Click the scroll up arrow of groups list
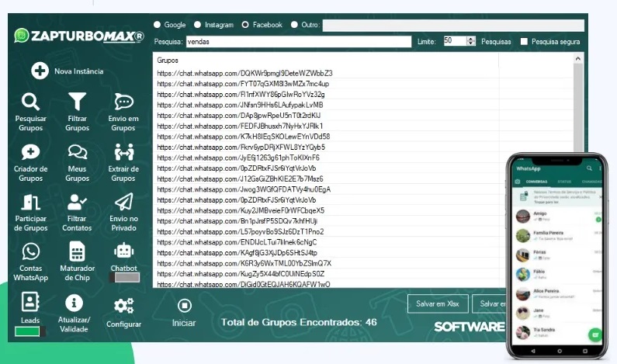Image resolution: width=617 pixels, height=364 pixels. click(577, 59)
